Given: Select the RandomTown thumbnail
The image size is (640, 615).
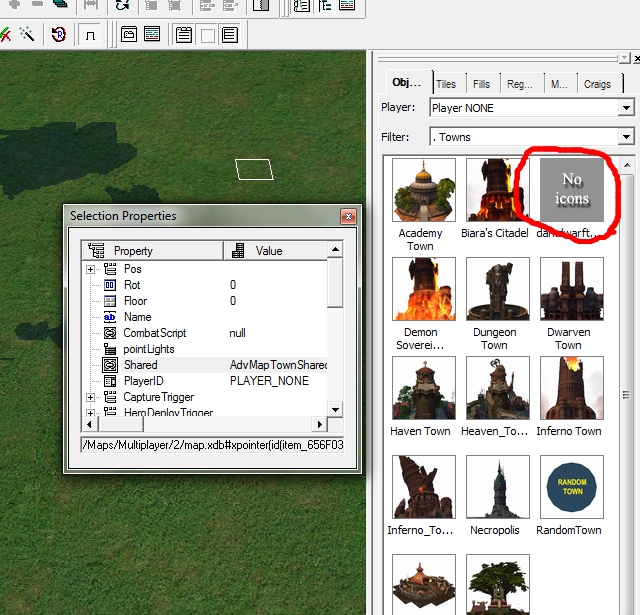Looking at the screenshot, I should [x=571, y=487].
